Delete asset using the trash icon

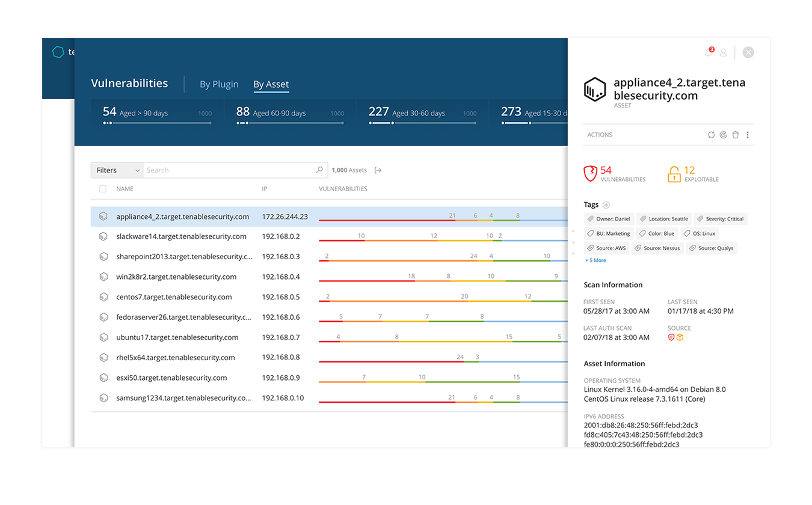pos(735,135)
